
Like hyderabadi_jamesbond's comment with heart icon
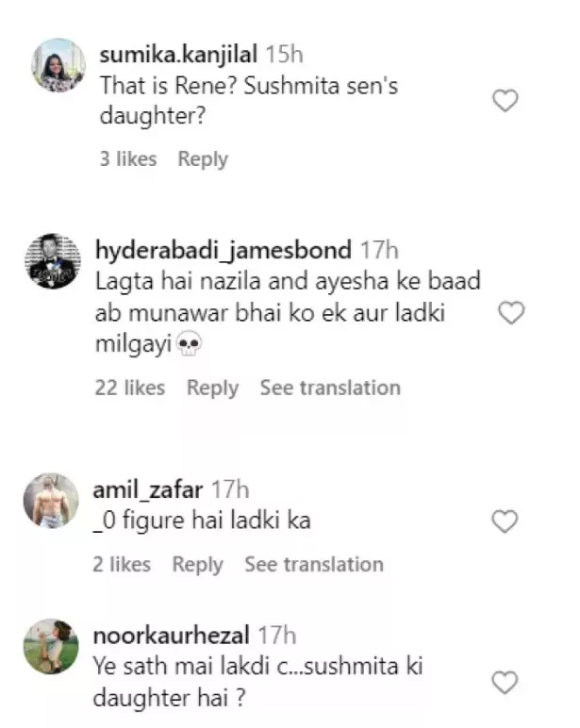click(510, 314)
